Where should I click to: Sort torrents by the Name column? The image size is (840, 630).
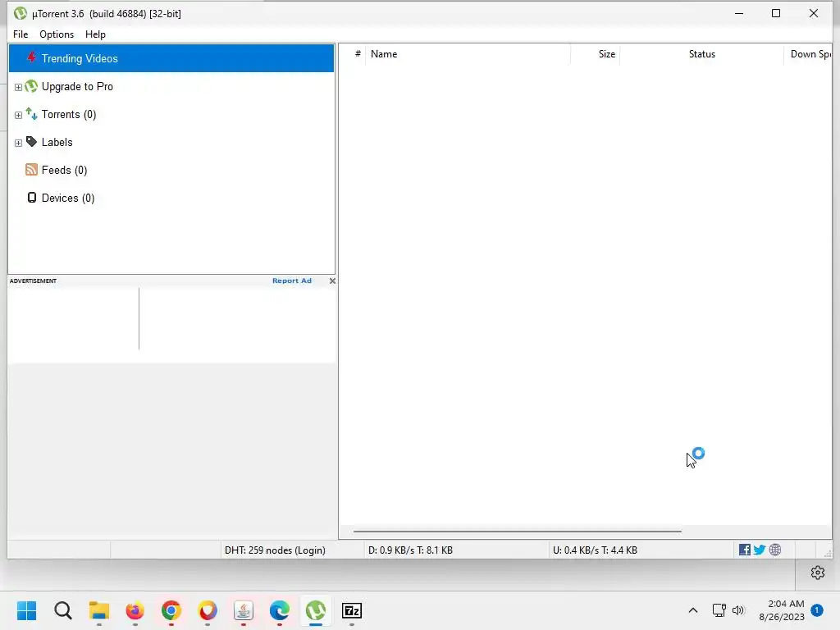point(468,54)
